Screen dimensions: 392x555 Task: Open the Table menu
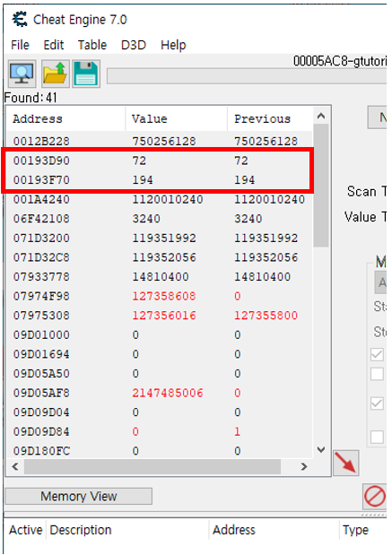(x=92, y=45)
